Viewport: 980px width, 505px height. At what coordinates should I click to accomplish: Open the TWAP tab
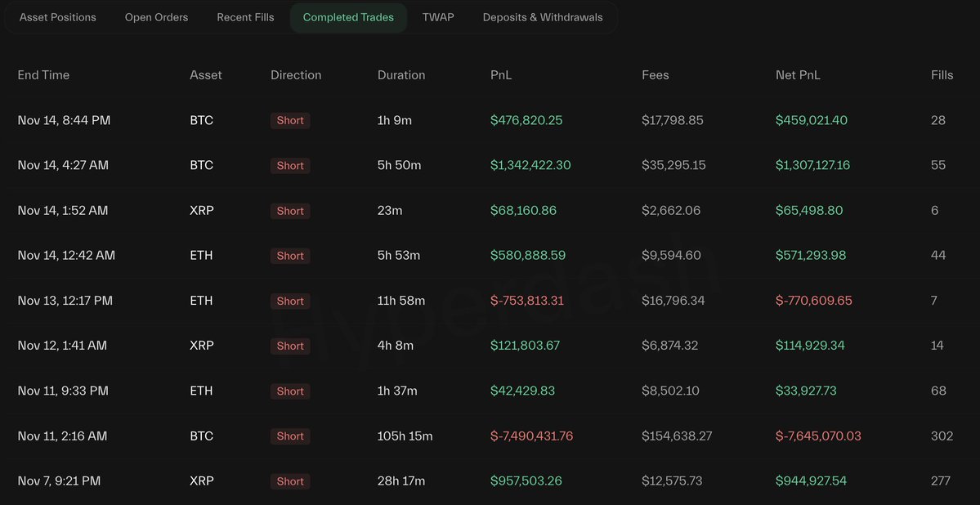pyautogui.click(x=438, y=17)
